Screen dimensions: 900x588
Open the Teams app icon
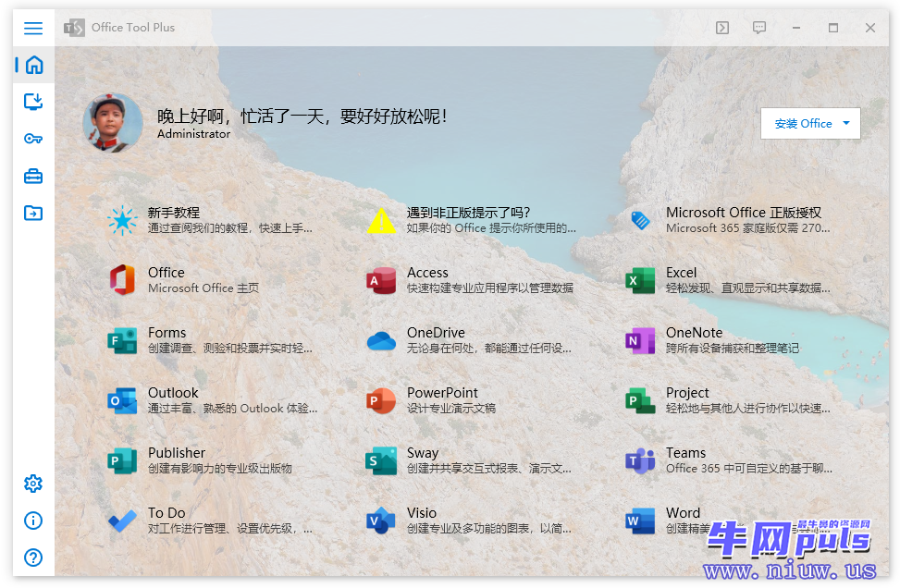point(640,460)
